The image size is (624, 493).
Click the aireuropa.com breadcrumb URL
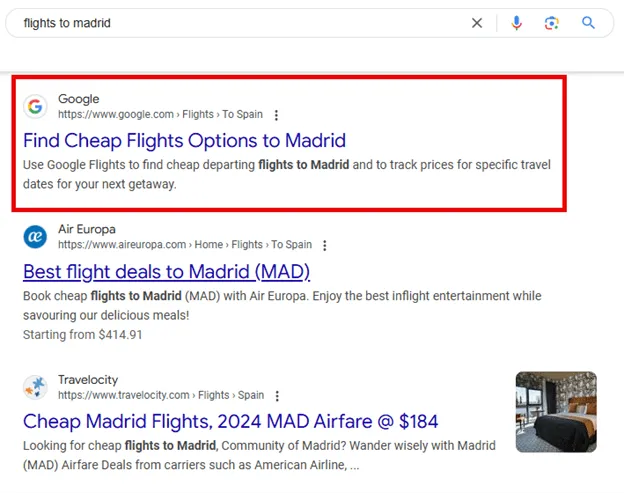tap(184, 245)
